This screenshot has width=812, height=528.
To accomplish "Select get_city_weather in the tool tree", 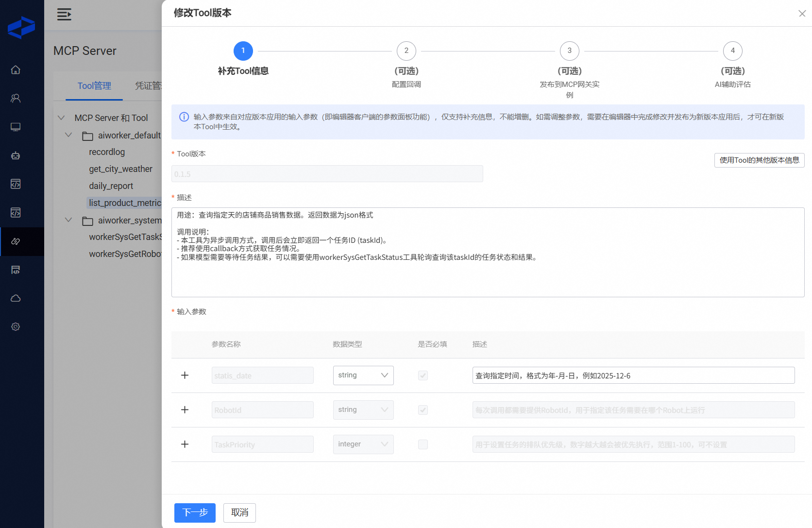I will click(x=120, y=169).
